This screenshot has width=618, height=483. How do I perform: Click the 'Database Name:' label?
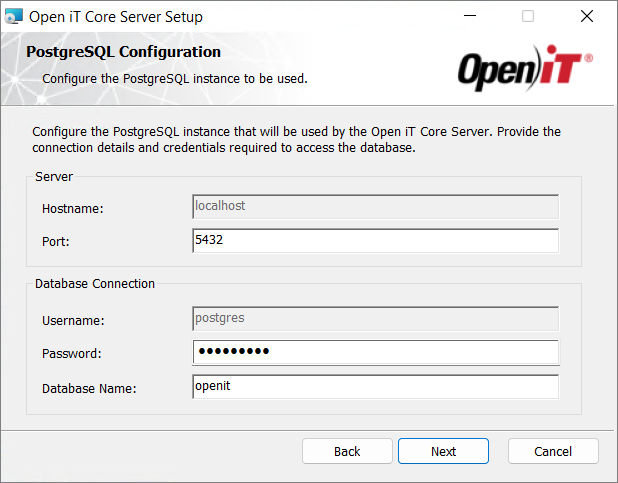[89, 389]
